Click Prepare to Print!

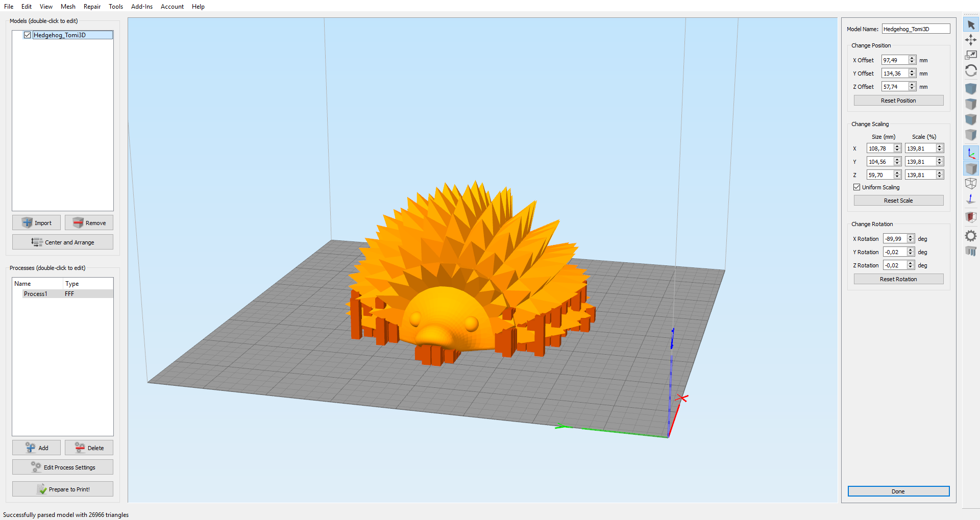tap(63, 489)
